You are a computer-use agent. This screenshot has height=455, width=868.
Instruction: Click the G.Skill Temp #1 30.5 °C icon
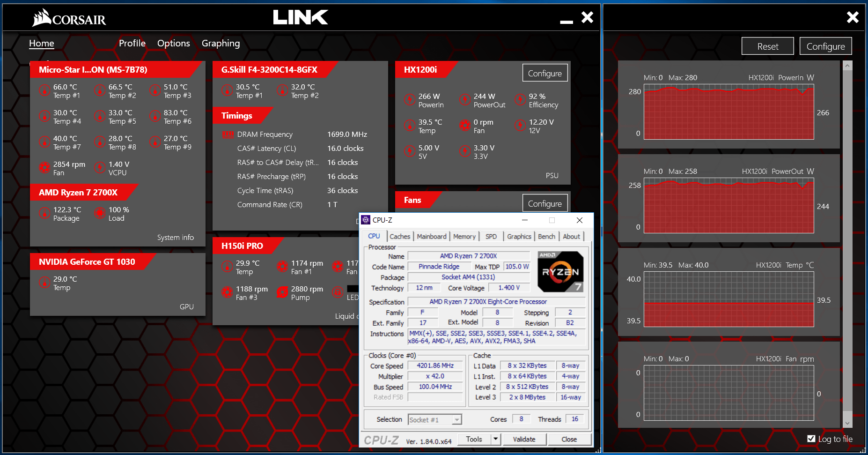click(227, 90)
